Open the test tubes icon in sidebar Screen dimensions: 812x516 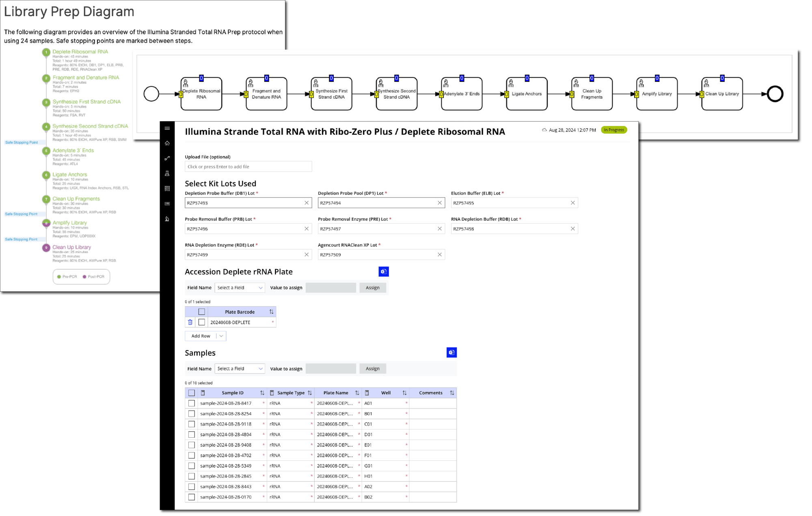coord(167,188)
